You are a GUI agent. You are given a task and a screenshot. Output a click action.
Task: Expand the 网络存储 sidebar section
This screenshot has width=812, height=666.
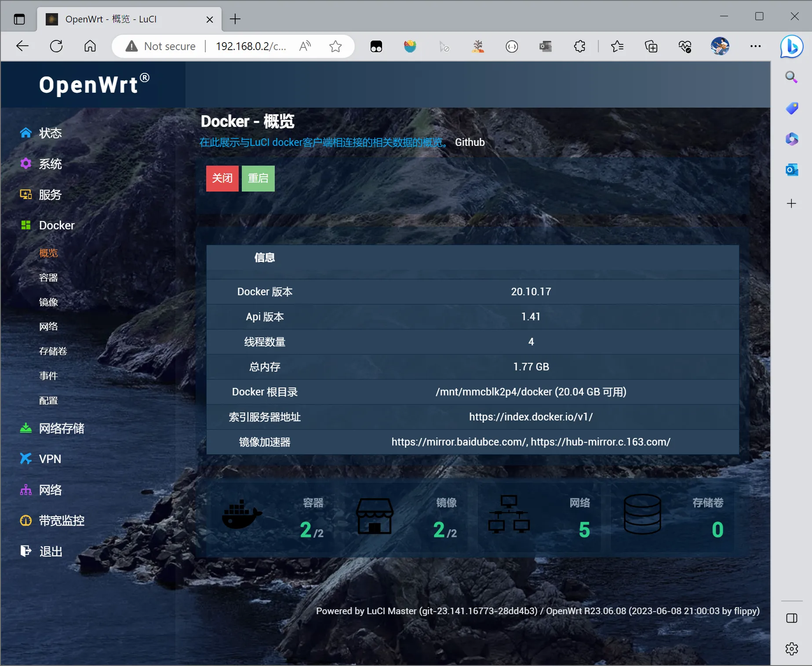(61, 428)
